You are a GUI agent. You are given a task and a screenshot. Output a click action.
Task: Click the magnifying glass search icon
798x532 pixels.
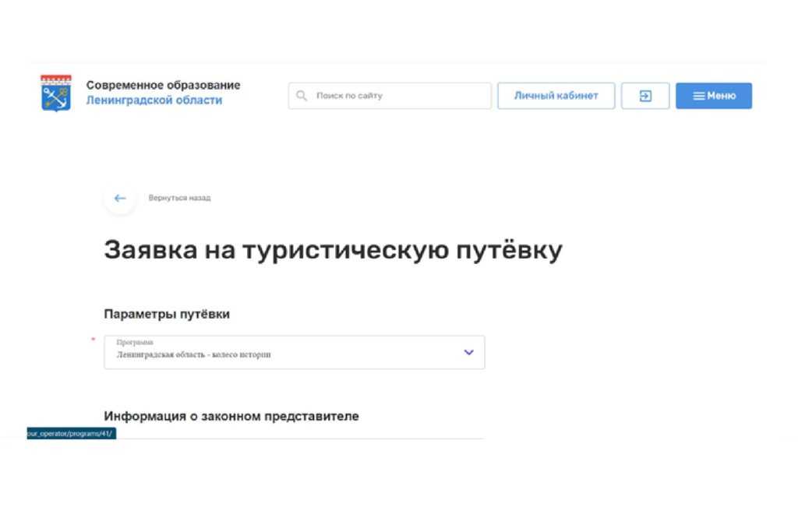(x=302, y=96)
